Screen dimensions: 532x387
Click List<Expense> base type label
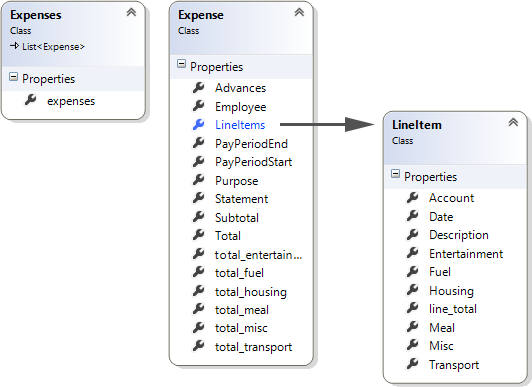[x=53, y=46]
